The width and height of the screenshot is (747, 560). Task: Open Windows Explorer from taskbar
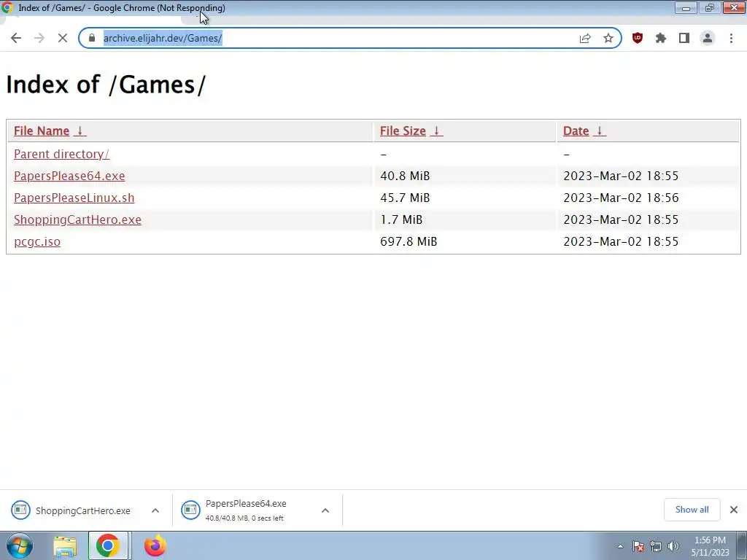pyautogui.click(x=65, y=545)
